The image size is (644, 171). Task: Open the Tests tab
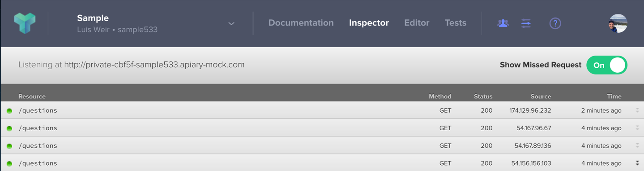click(456, 23)
